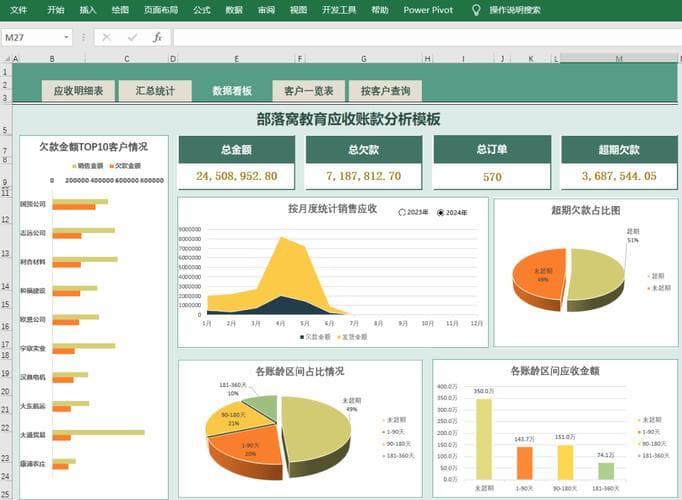The image size is (682, 500).
Task: Open the 绘图 ribbon tab
Action: [x=120, y=10]
